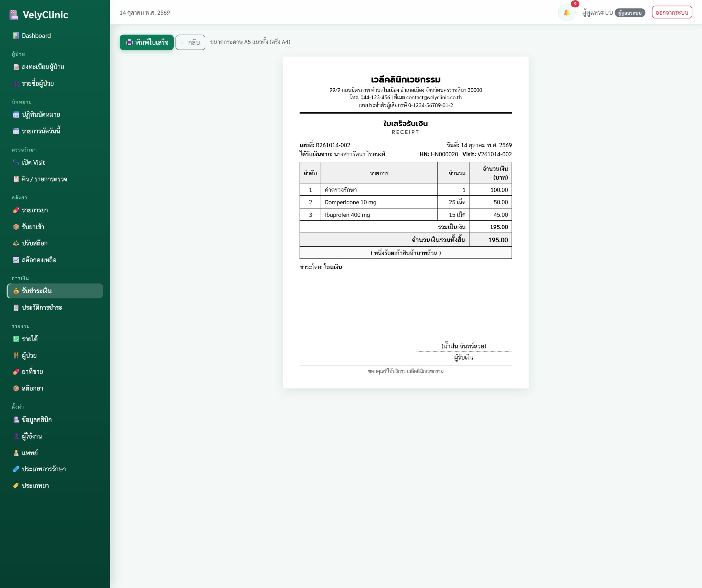The width and height of the screenshot is (702, 588).
Task: Click the box icon beside รับยาเข้า
Action: coord(16,227)
